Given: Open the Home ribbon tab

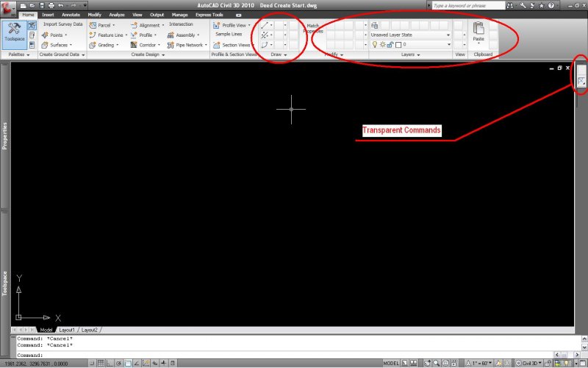Looking at the screenshot, I should pos(28,15).
